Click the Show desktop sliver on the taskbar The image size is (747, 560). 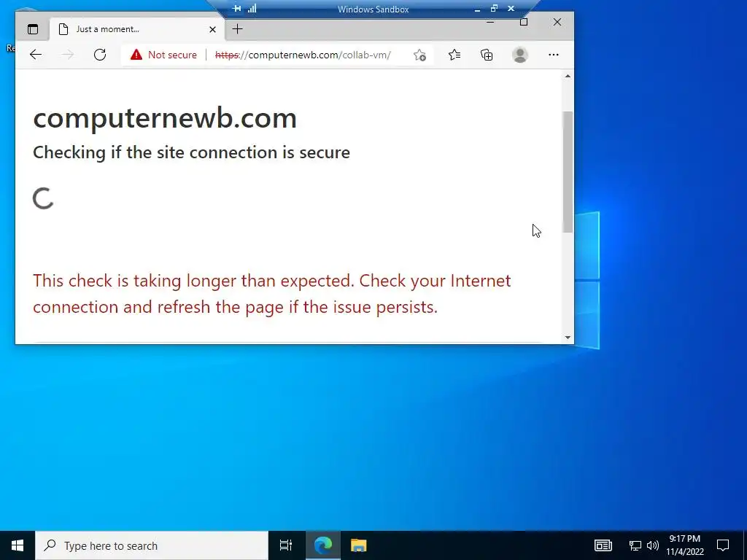pyautogui.click(x=745, y=545)
